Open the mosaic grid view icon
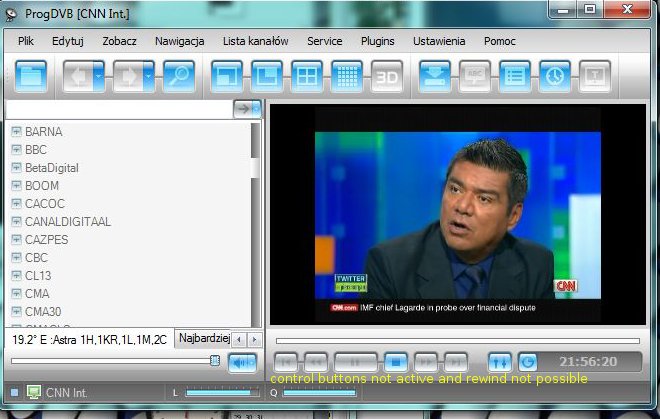This screenshot has width=660, height=419. (346, 76)
